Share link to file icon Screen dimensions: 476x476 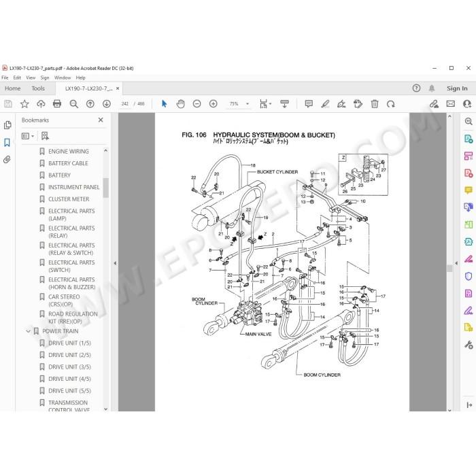434,104
